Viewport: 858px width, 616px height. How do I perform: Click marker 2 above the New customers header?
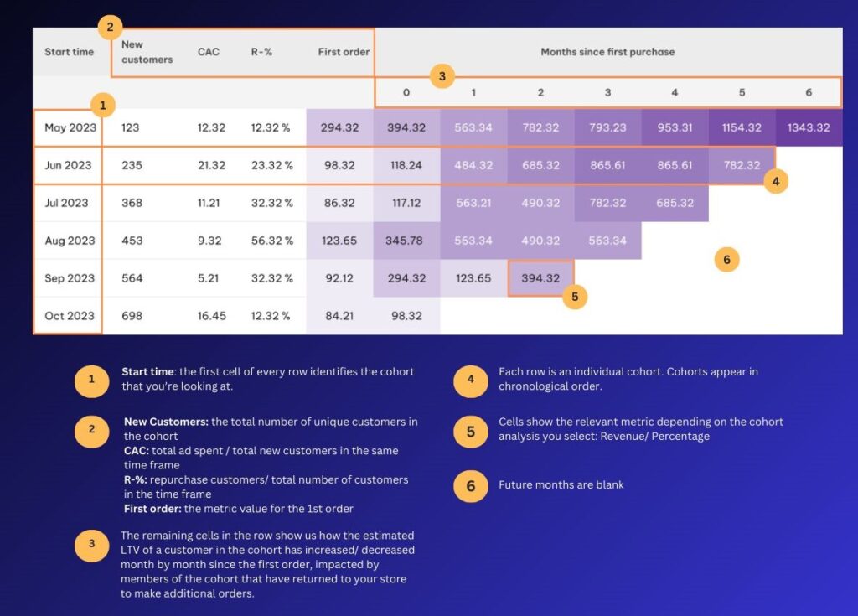click(x=110, y=28)
